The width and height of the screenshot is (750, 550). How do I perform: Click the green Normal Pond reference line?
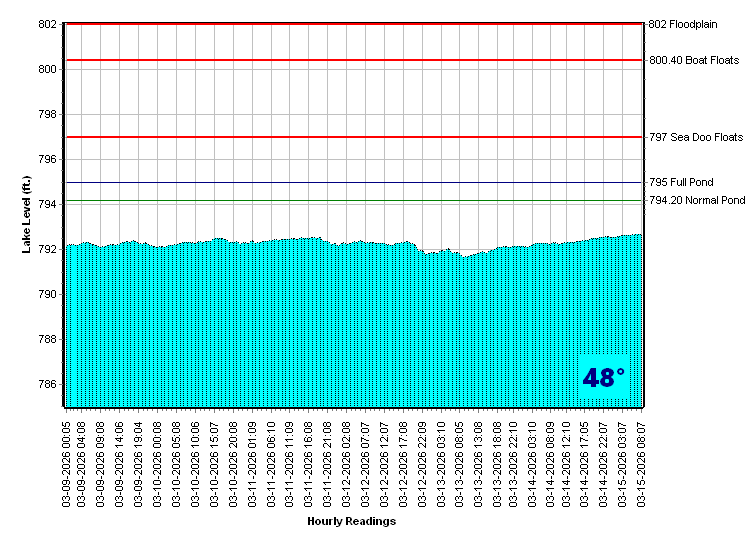(x=350, y=201)
